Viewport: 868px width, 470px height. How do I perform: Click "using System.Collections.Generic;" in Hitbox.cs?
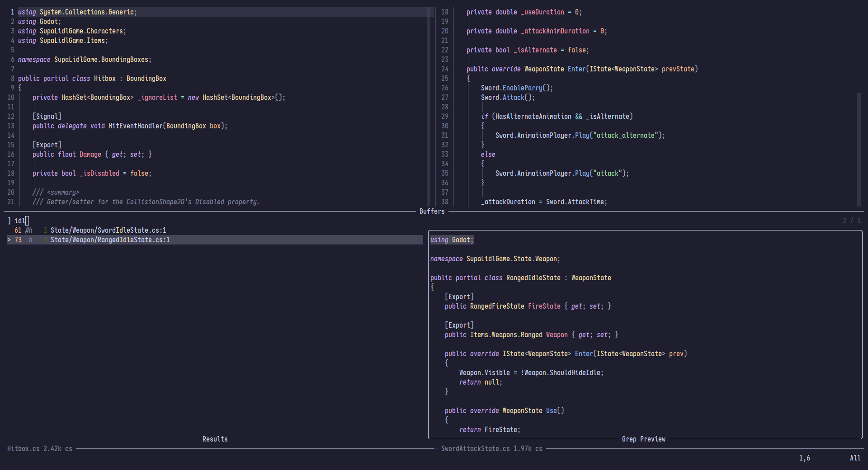pos(77,12)
